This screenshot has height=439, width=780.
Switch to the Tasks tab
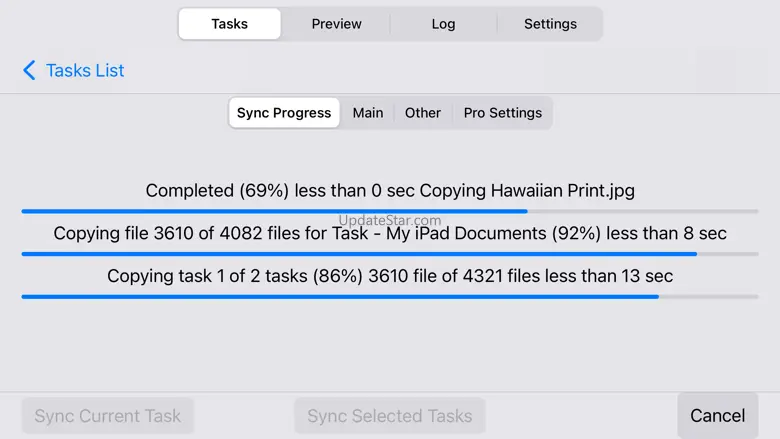click(x=230, y=24)
